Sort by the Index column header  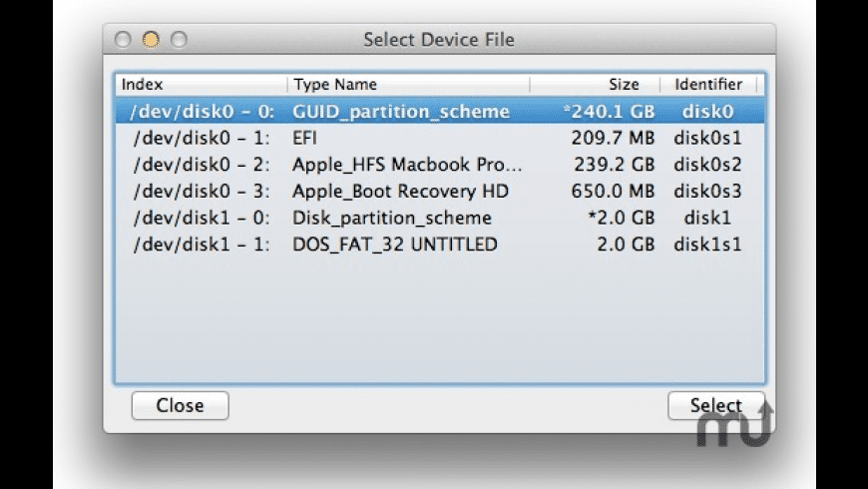(x=200, y=85)
